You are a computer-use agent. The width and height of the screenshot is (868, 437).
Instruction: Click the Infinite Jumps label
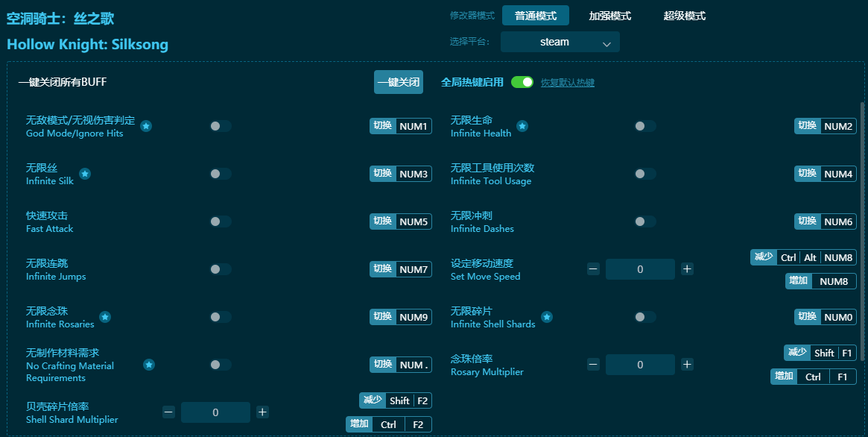[x=56, y=269]
